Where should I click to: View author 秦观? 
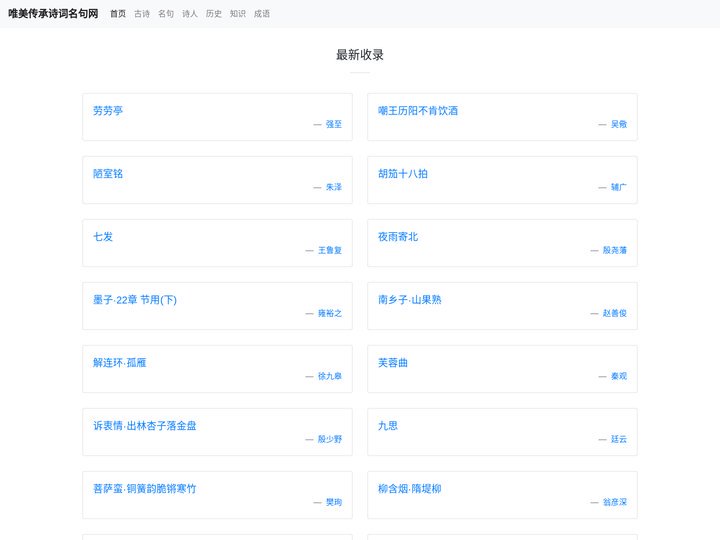pos(619,376)
